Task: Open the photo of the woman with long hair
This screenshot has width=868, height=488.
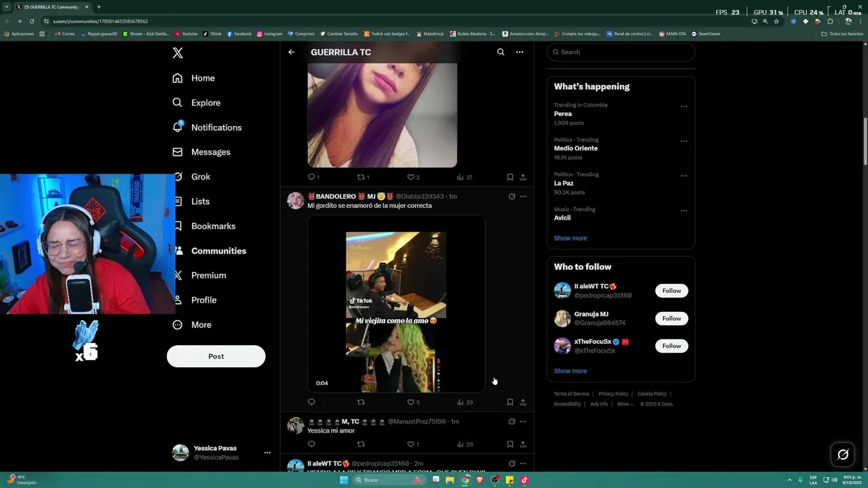Action: [382, 115]
